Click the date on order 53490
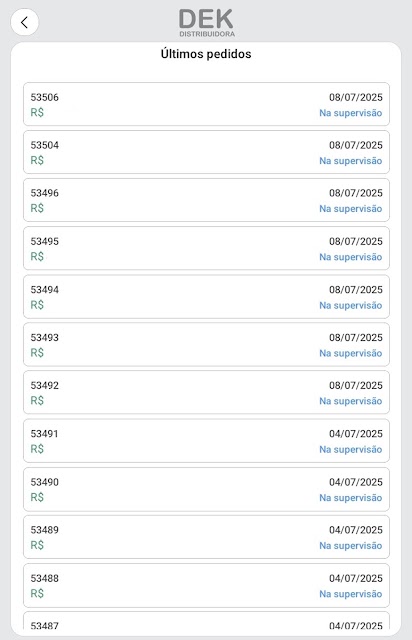Viewport: 412px width, 640px height. pos(356,482)
